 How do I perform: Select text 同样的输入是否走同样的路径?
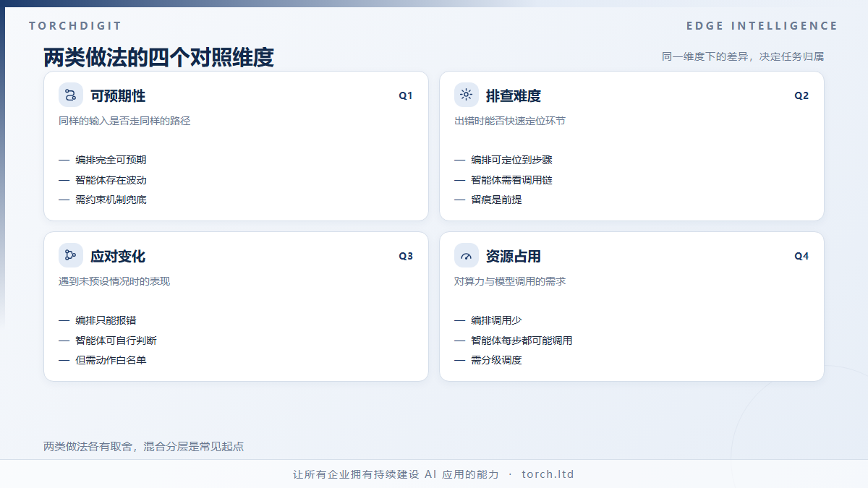(124, 121)
